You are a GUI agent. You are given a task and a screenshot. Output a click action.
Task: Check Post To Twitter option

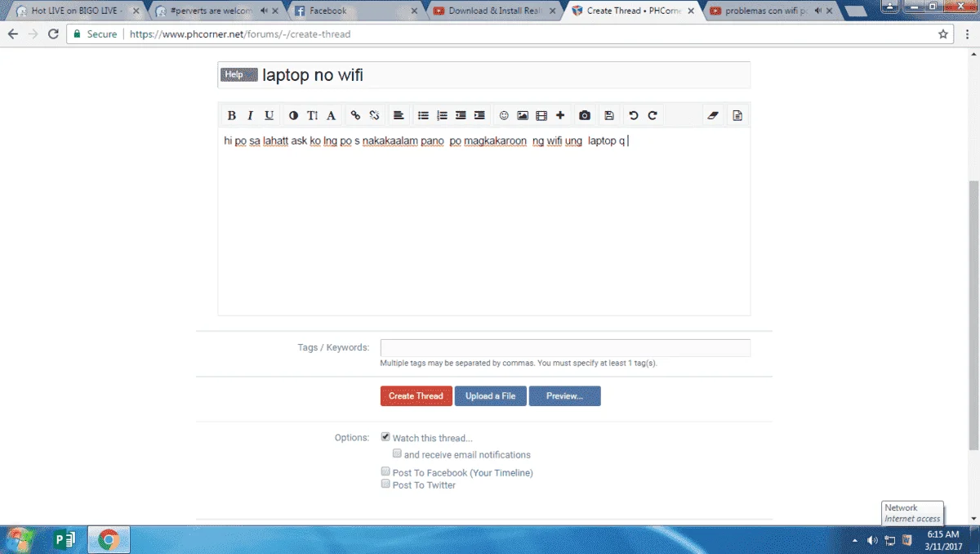[385, 484]
